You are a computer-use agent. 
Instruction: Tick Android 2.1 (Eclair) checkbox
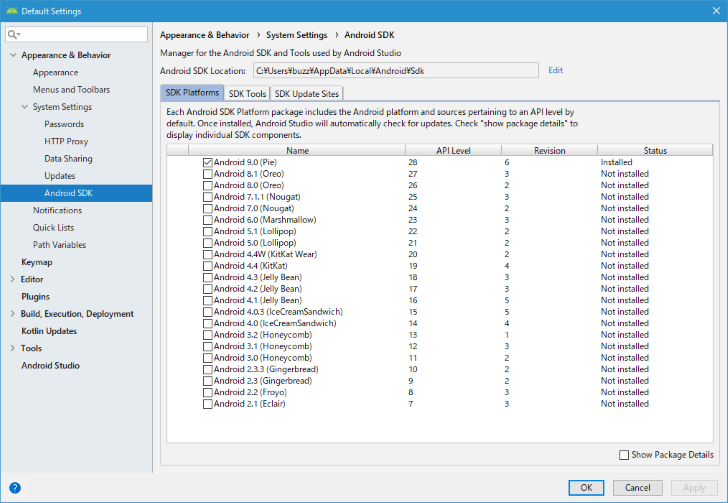pyautogui.click(x=208, y=404)
